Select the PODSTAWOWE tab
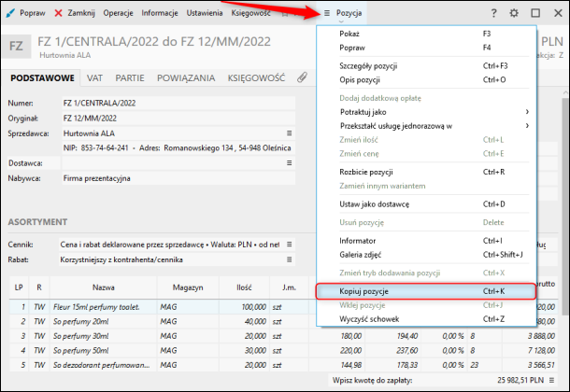Image resolution: width=570 pixels, height=392 pixels. coord(43,78)
